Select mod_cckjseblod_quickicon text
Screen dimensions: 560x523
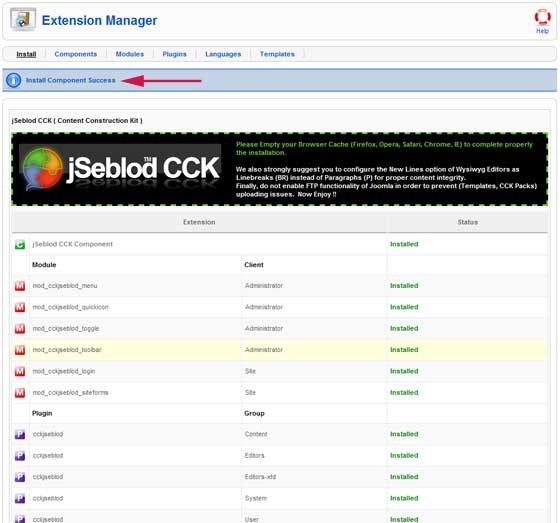(70, 307)
